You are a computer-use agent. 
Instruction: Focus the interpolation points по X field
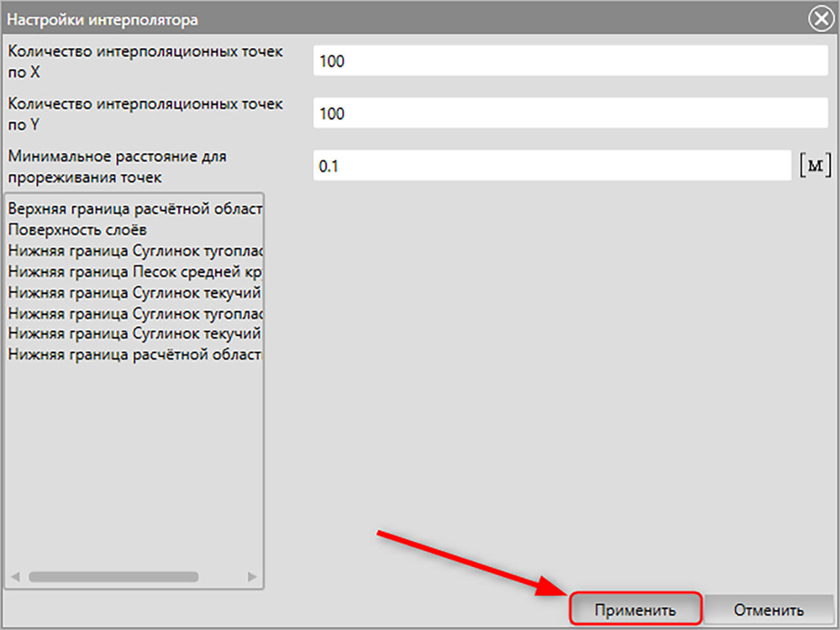(570, 61)
